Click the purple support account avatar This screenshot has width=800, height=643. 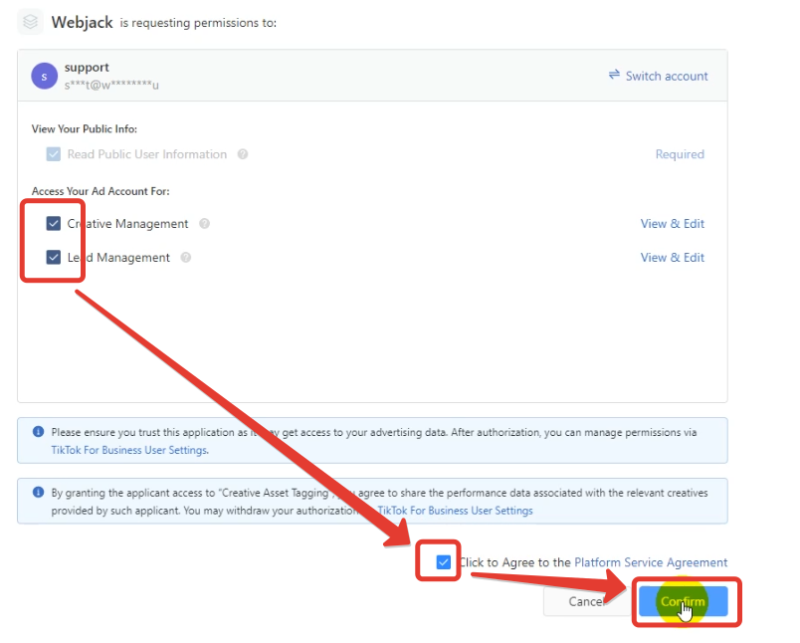point(44,76)
